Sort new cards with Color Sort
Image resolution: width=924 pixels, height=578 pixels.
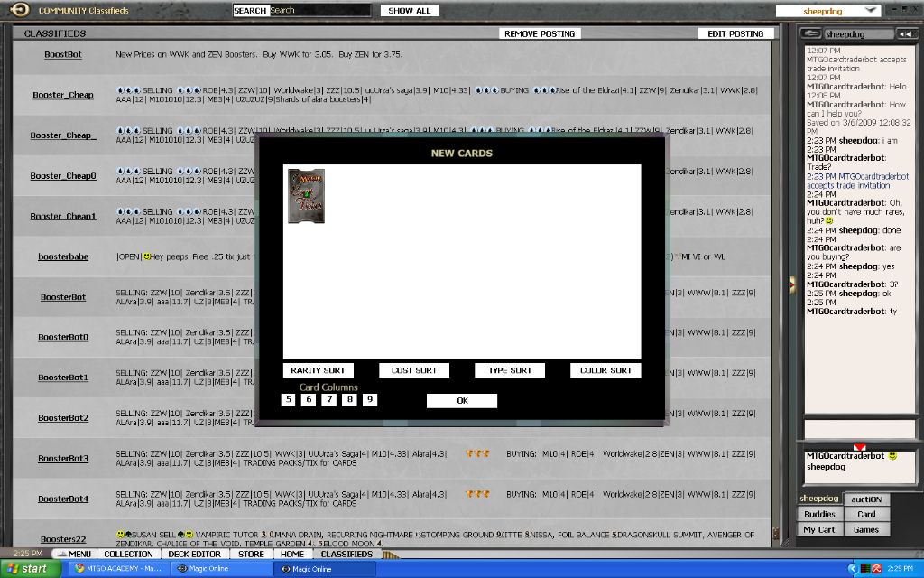(605, 370)
